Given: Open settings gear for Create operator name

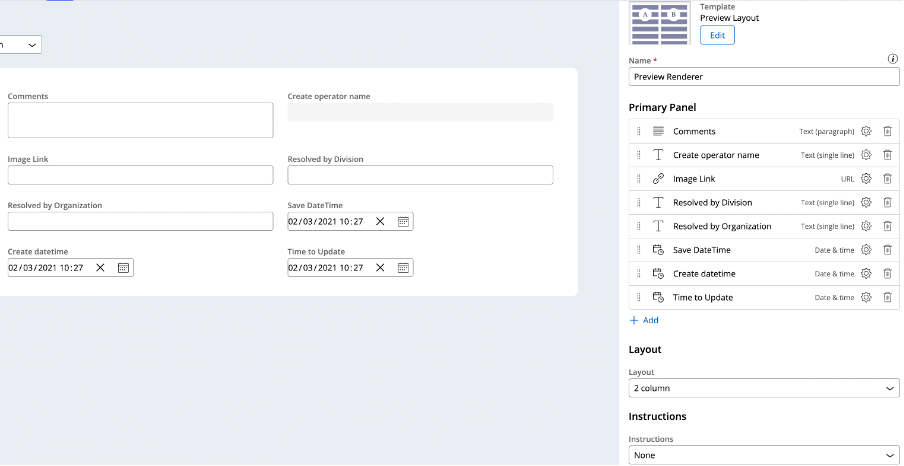Looking at the screenshot, I should point(866,155).
